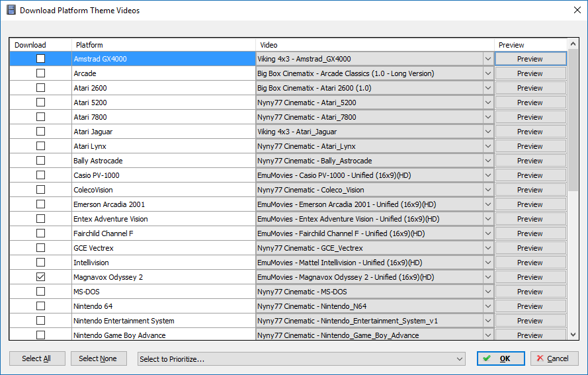Check the Arcade download checkbox
Viewport: 588px width, 375px height.
click(x=40, y=73)
